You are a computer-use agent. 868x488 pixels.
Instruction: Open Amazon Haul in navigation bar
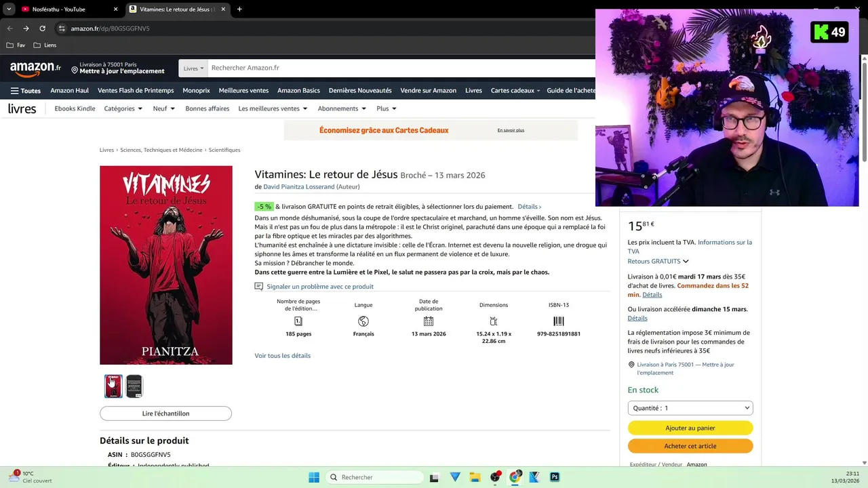pos(69,91)
